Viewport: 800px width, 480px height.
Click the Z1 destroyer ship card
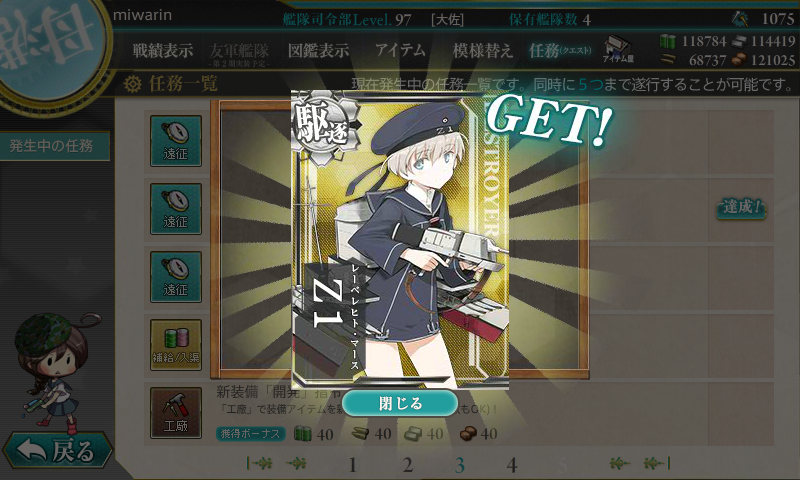pyautogui.click(x=400, y=240)
